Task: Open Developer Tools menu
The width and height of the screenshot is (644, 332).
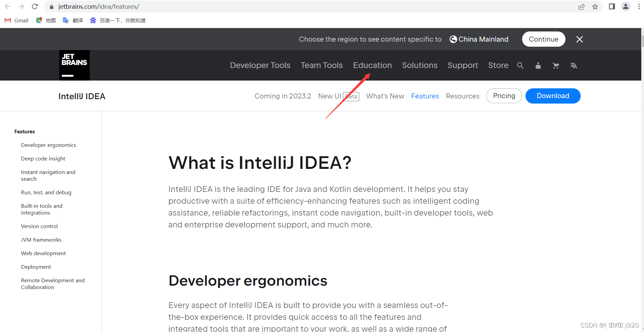Action: [260, 65]
